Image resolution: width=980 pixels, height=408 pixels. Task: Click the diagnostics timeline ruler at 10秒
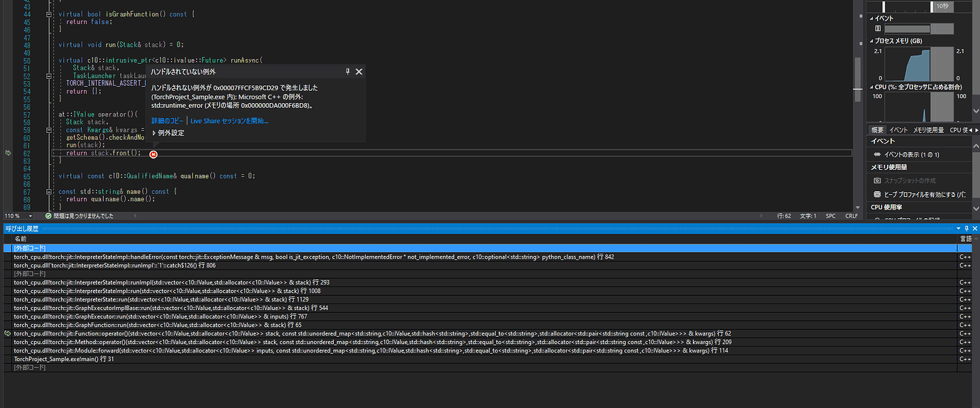coord(941,6)
